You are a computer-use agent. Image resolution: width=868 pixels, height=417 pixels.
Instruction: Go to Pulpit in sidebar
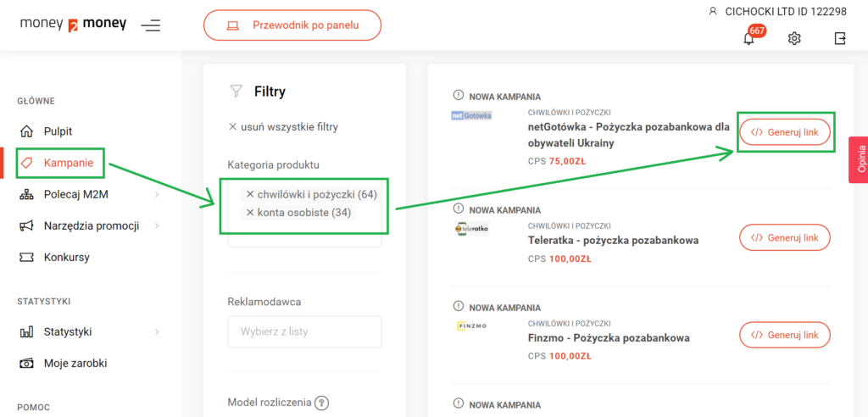click(x=58, y=131)
